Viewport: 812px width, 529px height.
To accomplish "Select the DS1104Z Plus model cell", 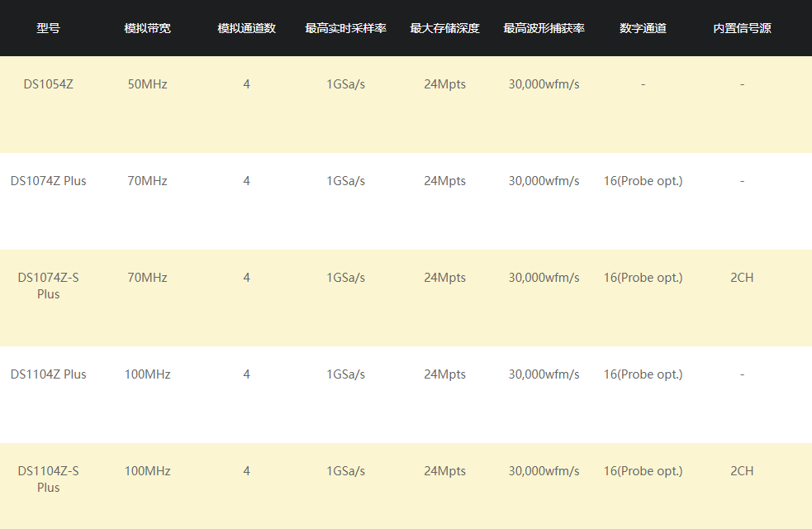I will tap(48, 374).
